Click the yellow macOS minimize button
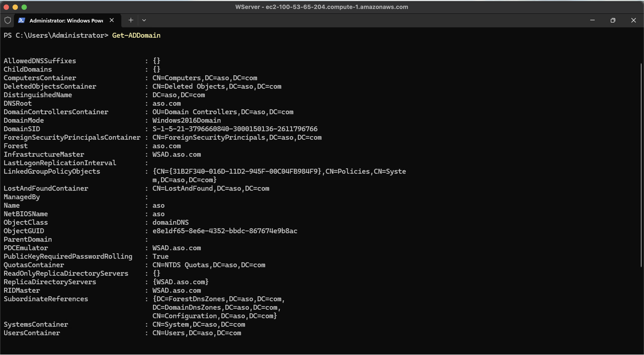 (15, 7)
